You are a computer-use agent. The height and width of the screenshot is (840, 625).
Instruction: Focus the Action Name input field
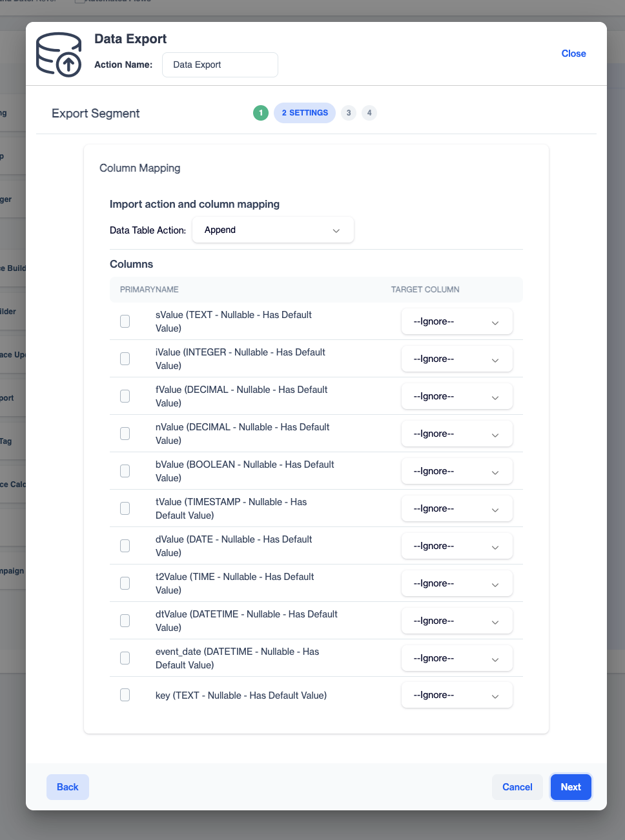[x=220, y=65]
